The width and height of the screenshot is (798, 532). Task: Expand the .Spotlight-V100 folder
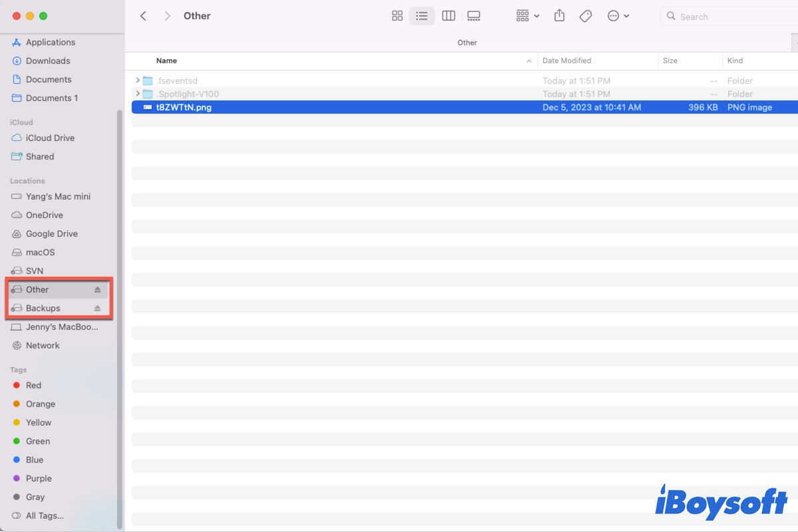[137, 94]
